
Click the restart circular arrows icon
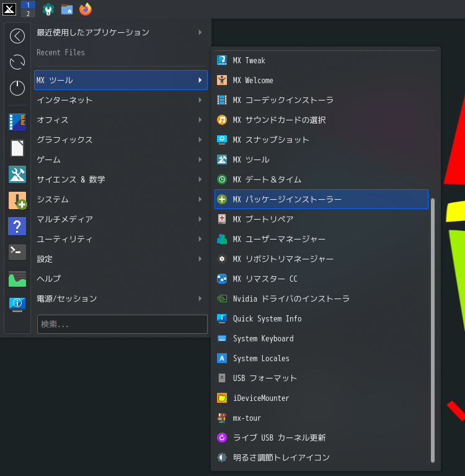coord(17,62)
